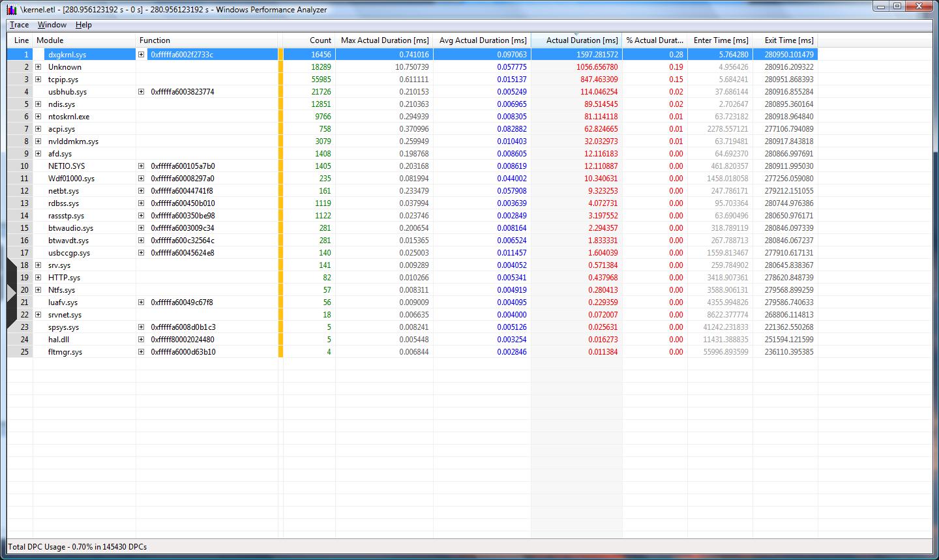This screenshot has height=560, width=939.
Task: Sort by Exit Time [ms] header
Action: [x=786, y=40]
